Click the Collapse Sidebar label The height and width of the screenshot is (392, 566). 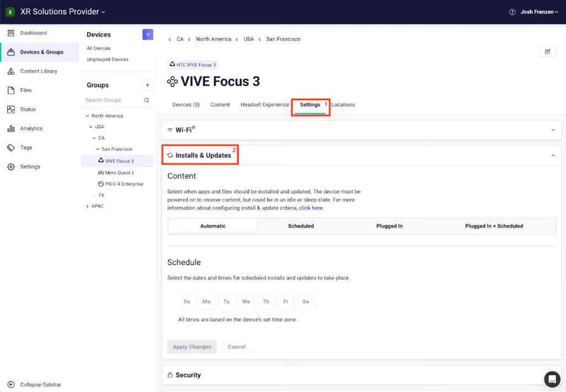coord(40,384)
